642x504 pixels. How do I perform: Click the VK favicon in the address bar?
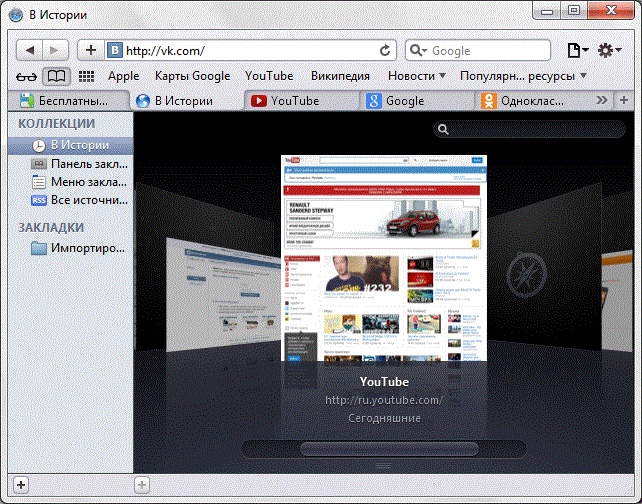coord(115,50)
